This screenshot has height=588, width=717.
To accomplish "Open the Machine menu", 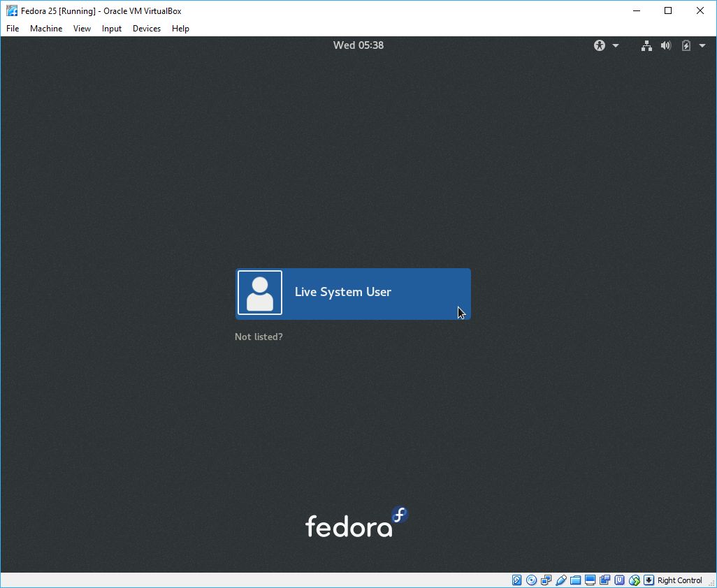I will [x=46, y=29].
